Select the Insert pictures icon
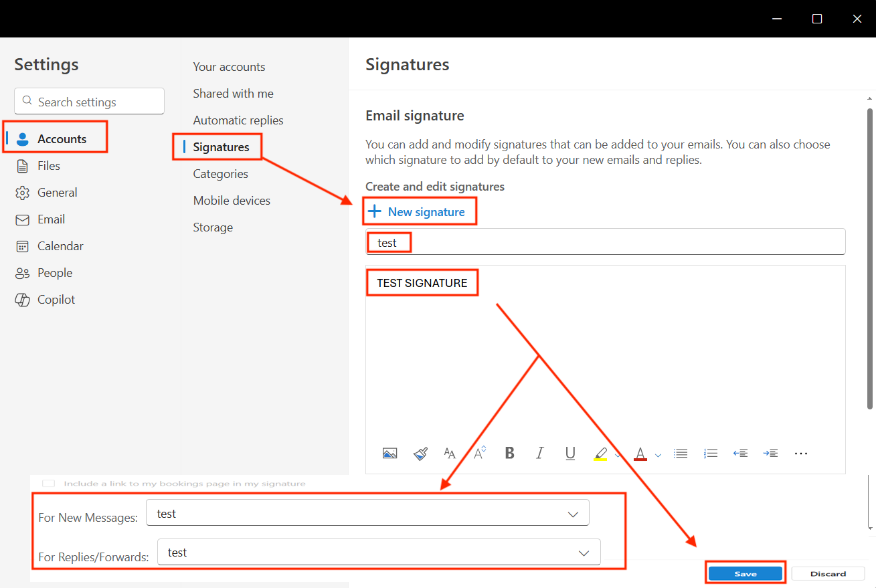The height and width of the screenshot is (588, 876). [x=390, y=453]
